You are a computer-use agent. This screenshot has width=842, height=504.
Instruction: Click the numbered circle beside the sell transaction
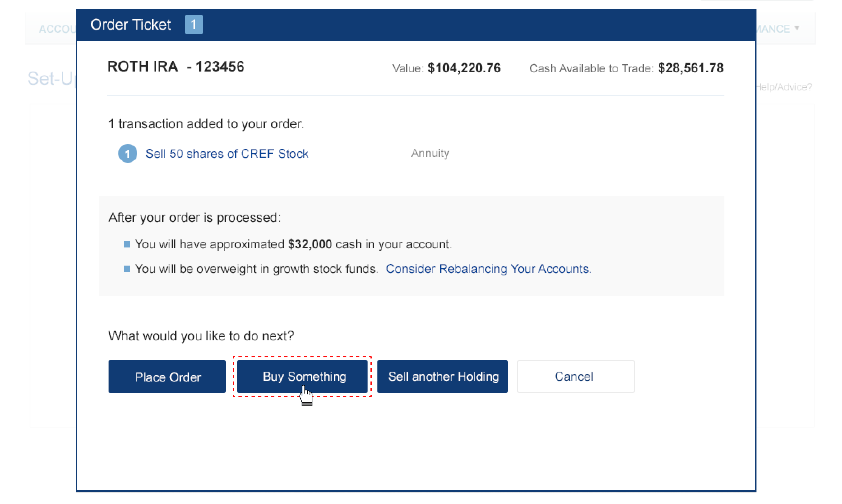click(127, 153)
